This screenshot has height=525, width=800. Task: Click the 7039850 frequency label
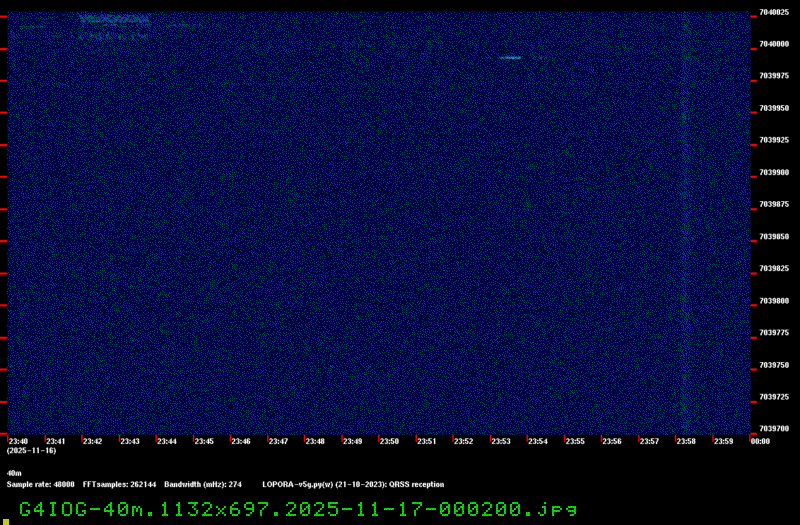click(x=774, y=237)
